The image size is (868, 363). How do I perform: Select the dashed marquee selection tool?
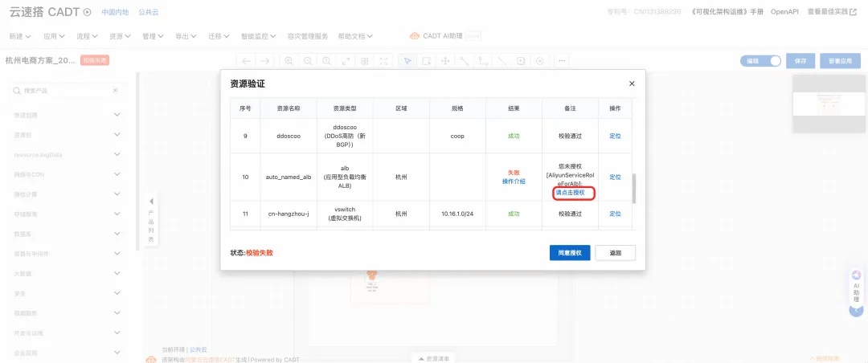click(x=426, y=61)
